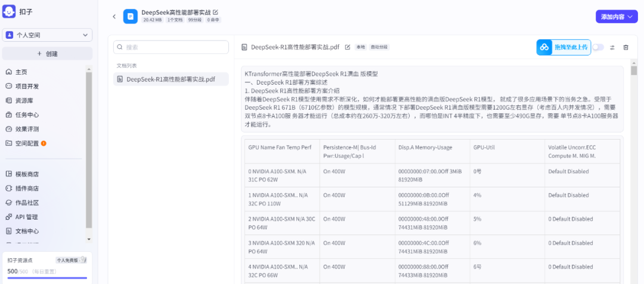Open 资源库 in the sidebar
Viewport: 644px width, 284px height.
click(x=24, y=100)
